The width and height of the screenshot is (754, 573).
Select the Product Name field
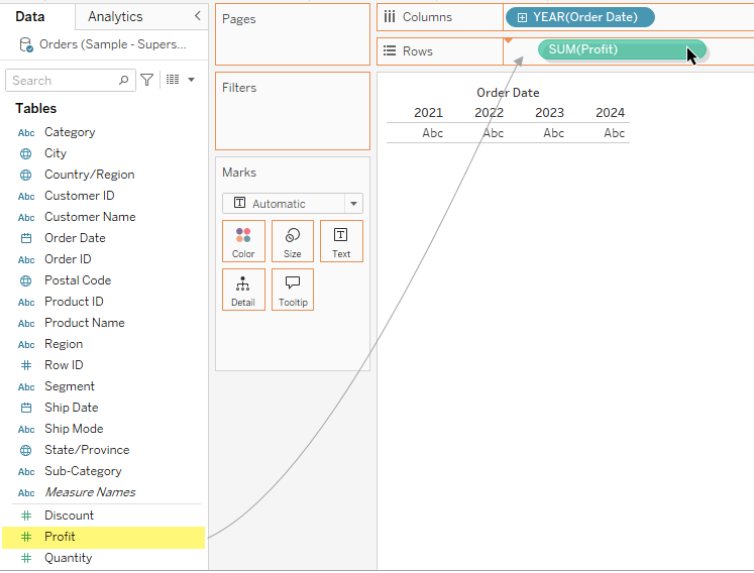tap(84, 323)
